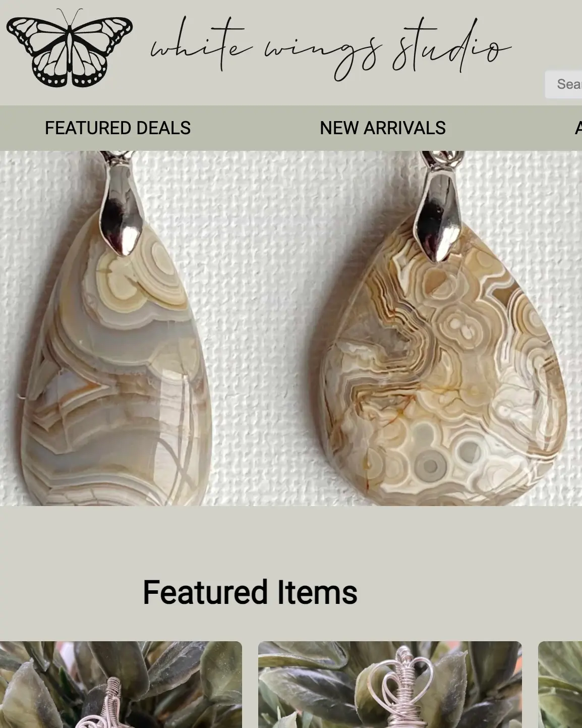The height and width of the screenshot is (728, 582).
Task: Click the butterfly logo icon
Action: (70, 48)
